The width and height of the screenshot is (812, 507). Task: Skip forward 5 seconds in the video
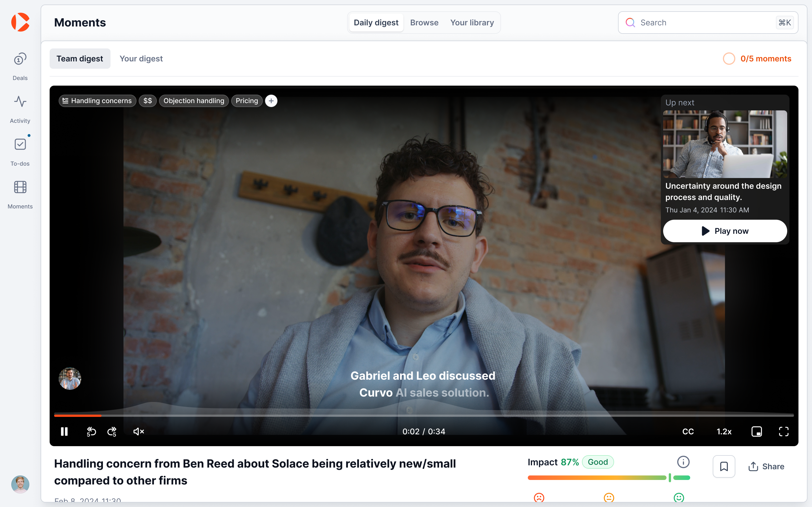[111, 431]
